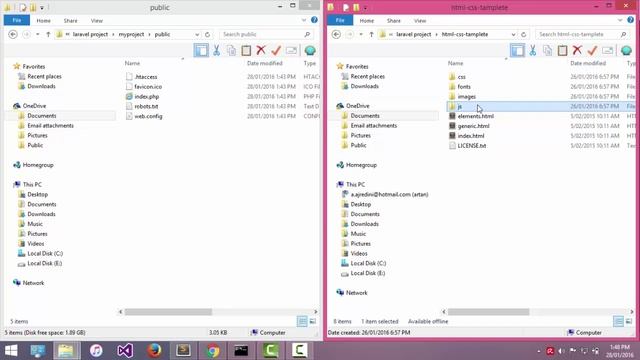This screenshot has height=360, width=640.
Task: Expand the ribbon chevron in public window
Action: coord(304,20)
